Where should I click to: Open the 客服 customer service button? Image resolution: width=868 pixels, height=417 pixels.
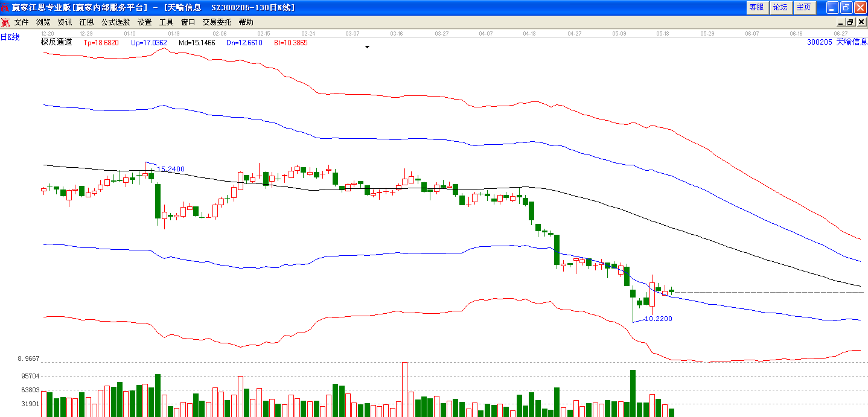(756, 7)
